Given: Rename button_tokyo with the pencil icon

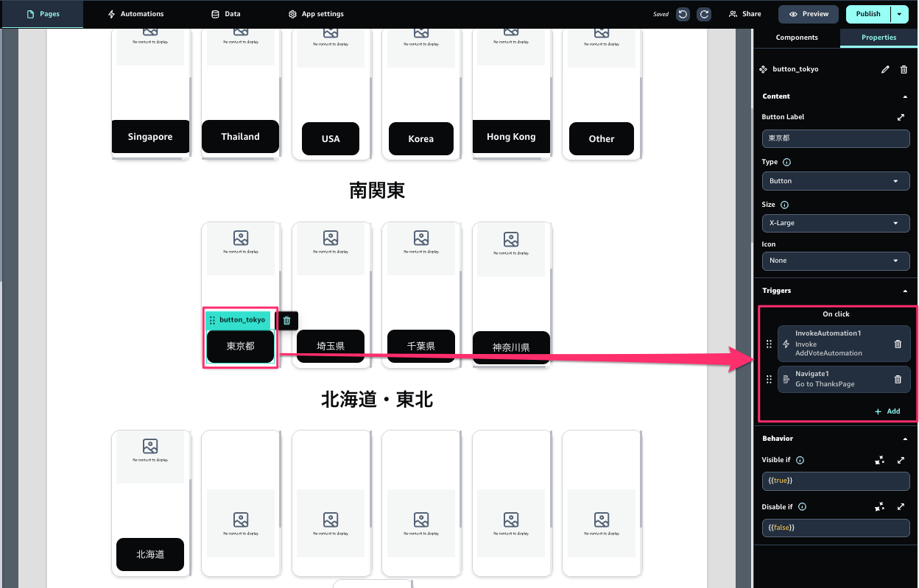Looking at the screenshot, I should tap(885, 69).
